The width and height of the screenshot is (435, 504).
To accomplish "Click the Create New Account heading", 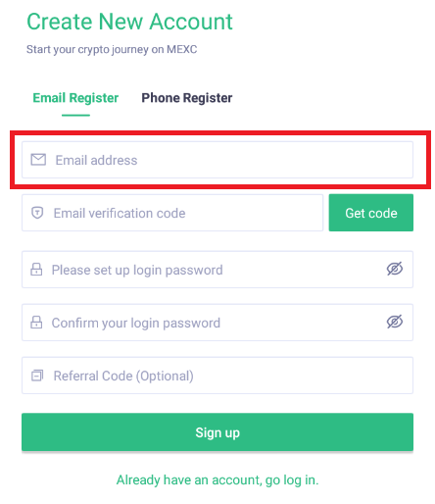I will pos(129,22).
